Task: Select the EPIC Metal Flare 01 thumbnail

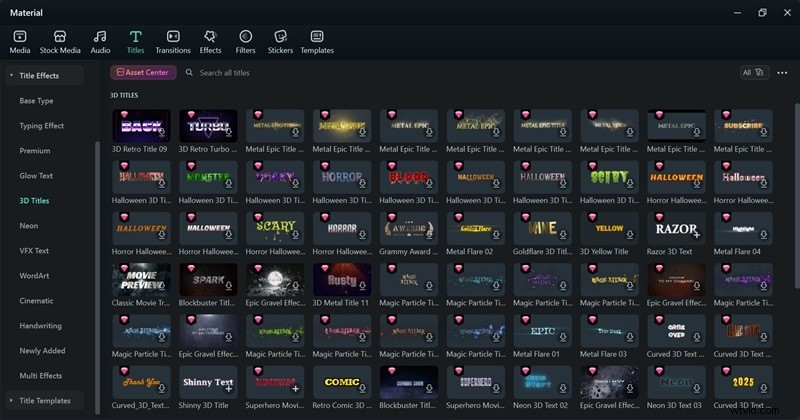Action: (x=542, y=331)
